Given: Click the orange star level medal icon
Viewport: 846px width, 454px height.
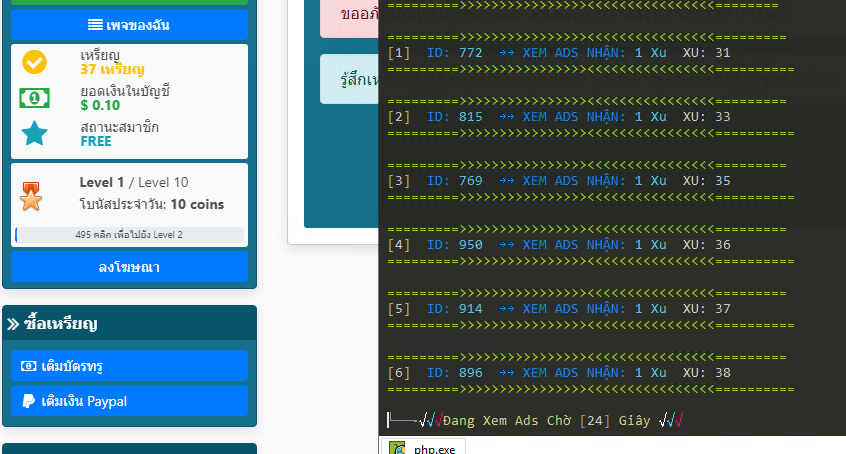Looking at the screenshot, I should pos(31,196).
